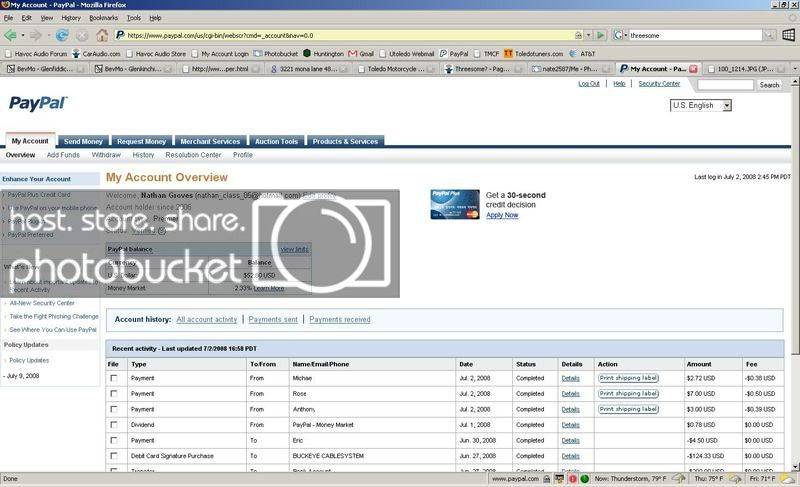Open the address bar URL history dropdown
The image size is (800, 487).
click(589, 35)
